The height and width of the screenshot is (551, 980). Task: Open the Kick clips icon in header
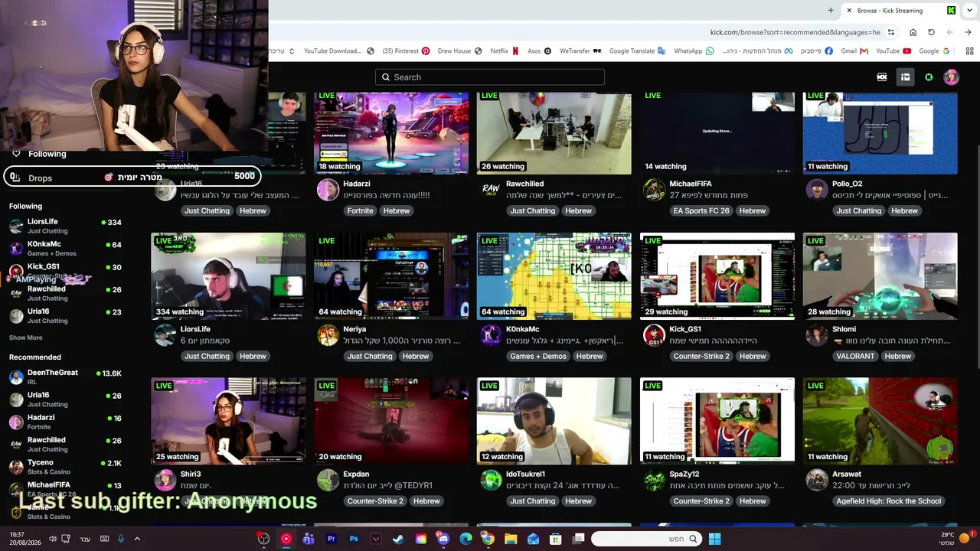pos(882,77)
